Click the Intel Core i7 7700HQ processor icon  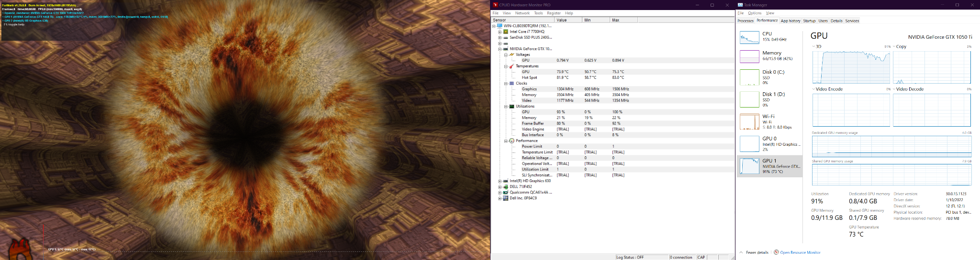506,32
